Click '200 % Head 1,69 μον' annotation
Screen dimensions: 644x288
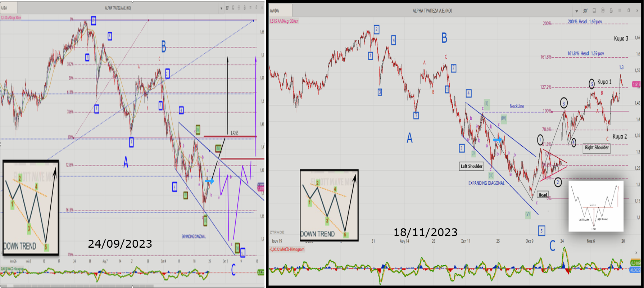point(585,22)
